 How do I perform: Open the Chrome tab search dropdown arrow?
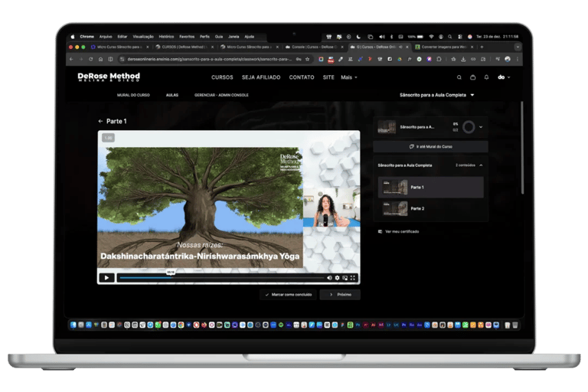click(x=518, y=47)
